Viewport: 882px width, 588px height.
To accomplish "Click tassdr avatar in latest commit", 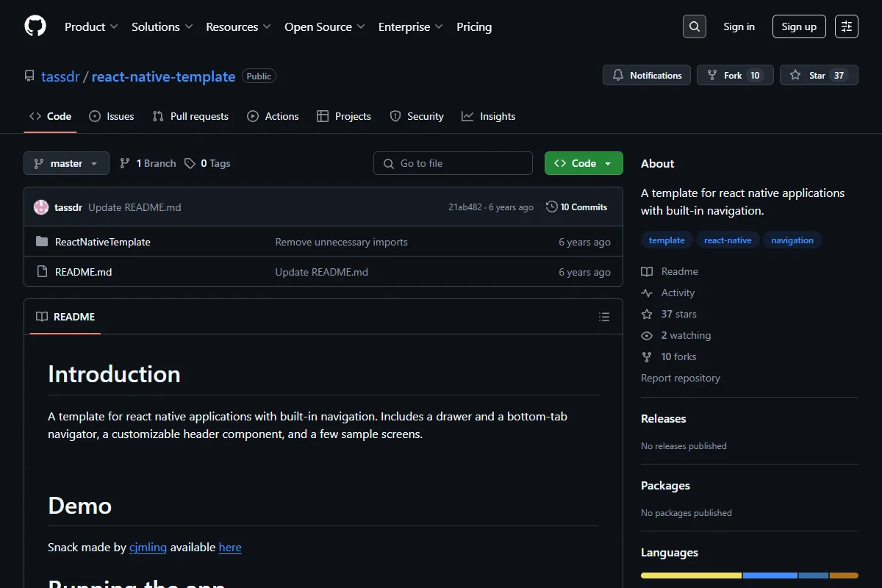I will [41, 207].
